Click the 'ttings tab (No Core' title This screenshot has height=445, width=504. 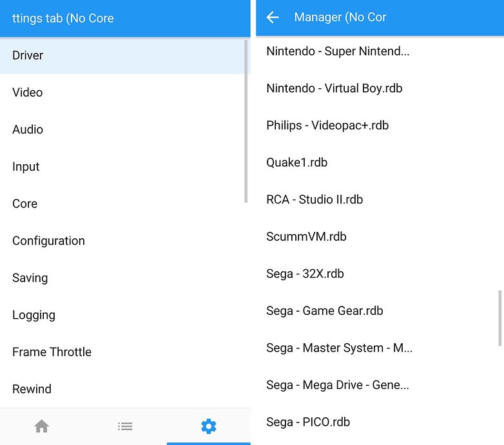click(x=63, y=18)
